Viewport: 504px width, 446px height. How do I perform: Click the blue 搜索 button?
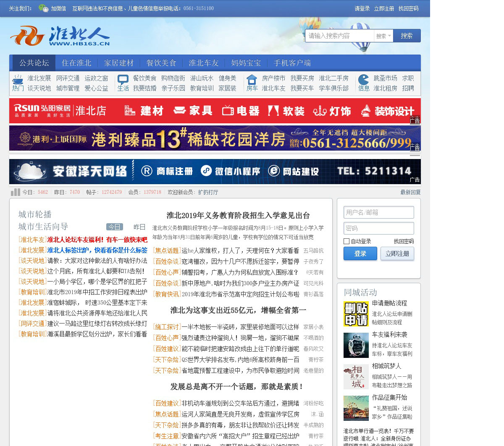[407, 36]
